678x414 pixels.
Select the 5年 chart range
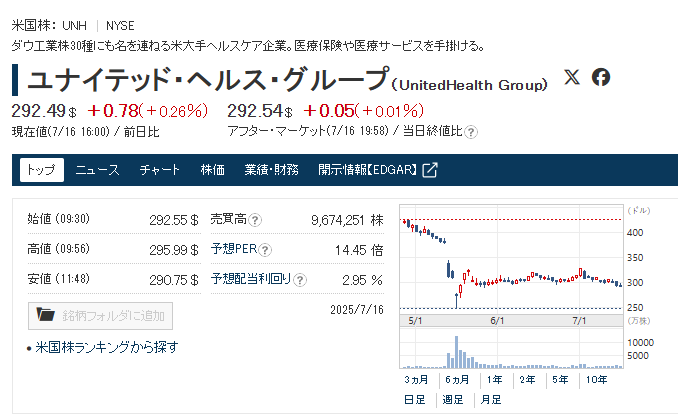tap(560, 380)
